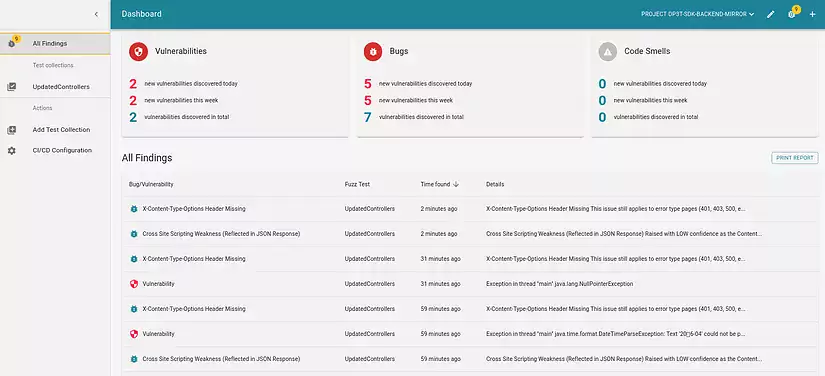The height and width of the screenshot is (376, 825).
Task: Click the red Bugs card icon
Action: pyautogui.click(x=373, y=52)
